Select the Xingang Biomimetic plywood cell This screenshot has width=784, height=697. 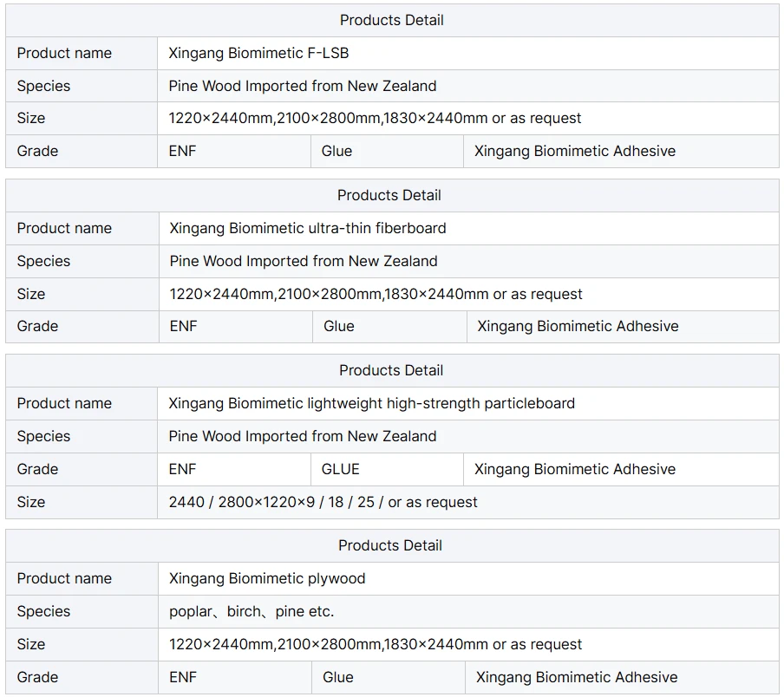[x=468, y=578]
